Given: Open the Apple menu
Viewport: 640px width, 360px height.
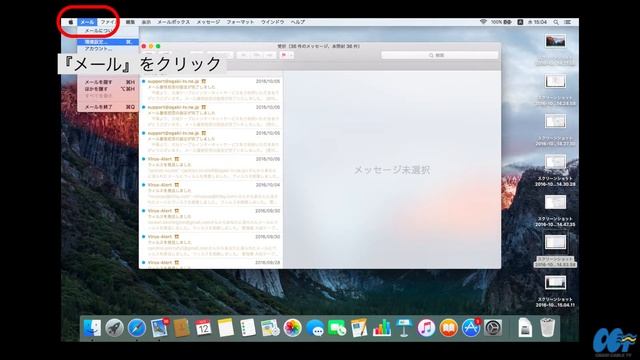Looking at the screenshot, I should coord(71,22).
